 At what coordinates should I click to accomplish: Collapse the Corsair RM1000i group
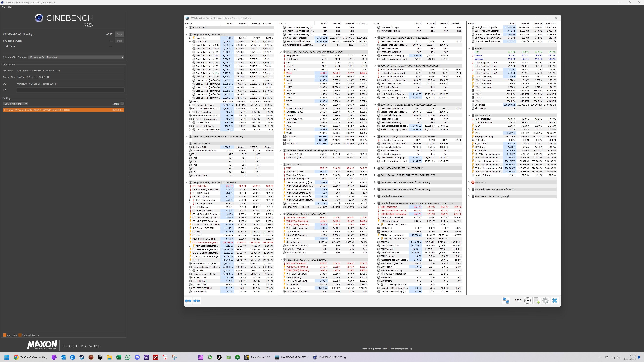(x=469, y=115)
